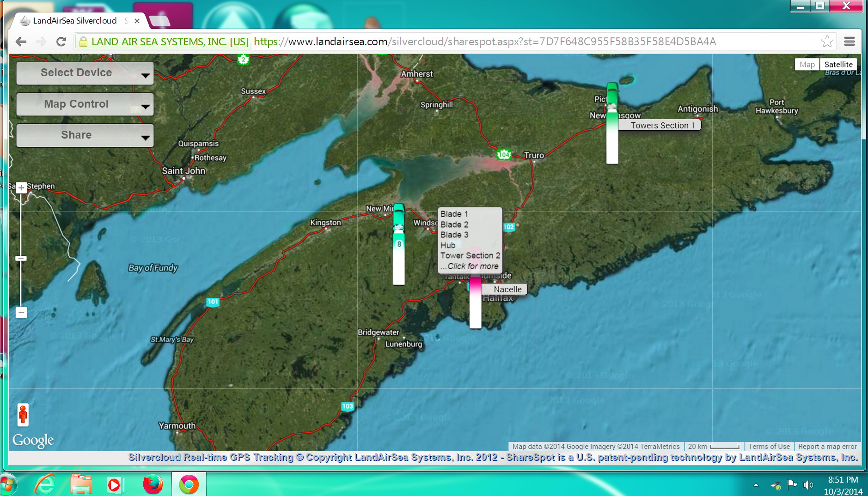The height and width of the screenshot is (496, 868).
Task: Launch Firefox from the taskbar
Action: (153, 484)
